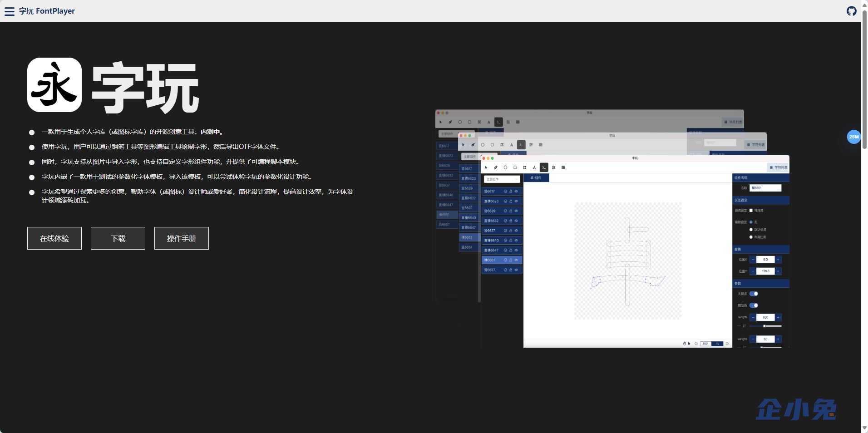Hide component 横6651 via its eye icon

516,260
